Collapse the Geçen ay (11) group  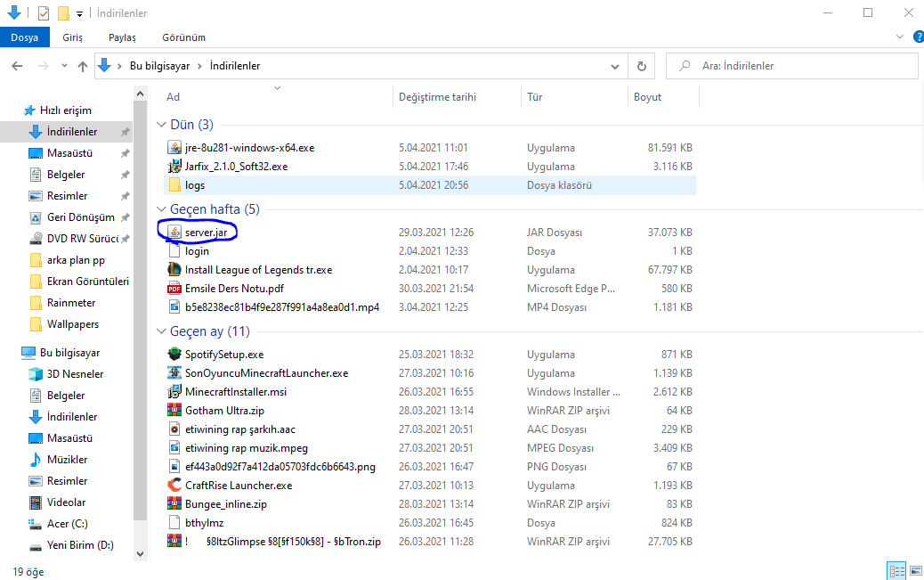coord(161,331)
